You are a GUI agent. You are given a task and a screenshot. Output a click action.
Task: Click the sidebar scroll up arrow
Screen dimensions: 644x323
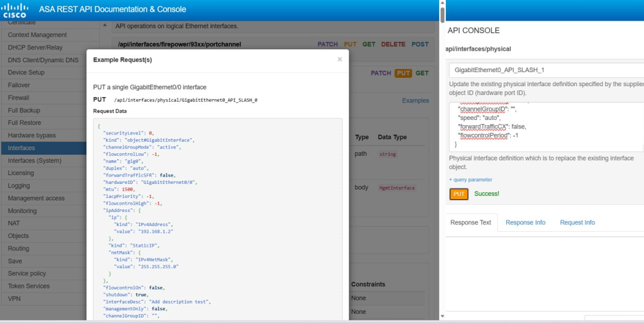point(105,25)
